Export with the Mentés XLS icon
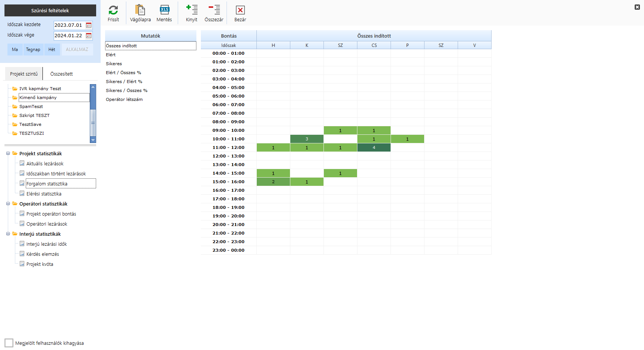 pyautogui.click(x=164, y=10)
